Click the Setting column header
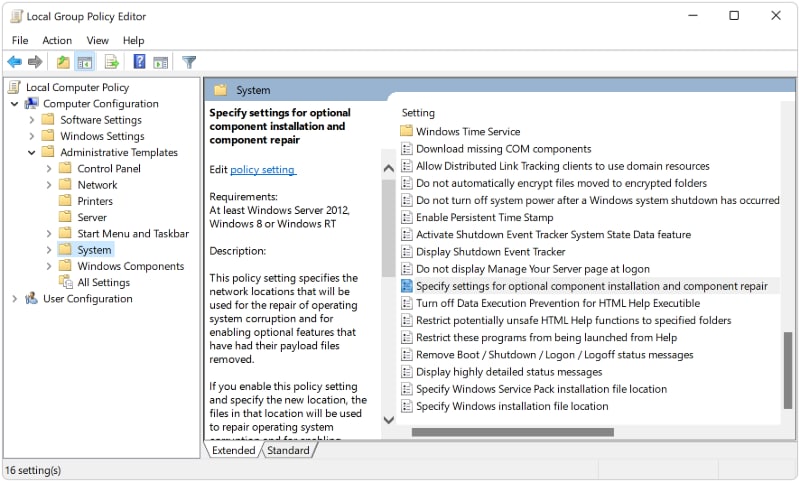The height and width of the screenshot is (482, 800). pos(418,113)
